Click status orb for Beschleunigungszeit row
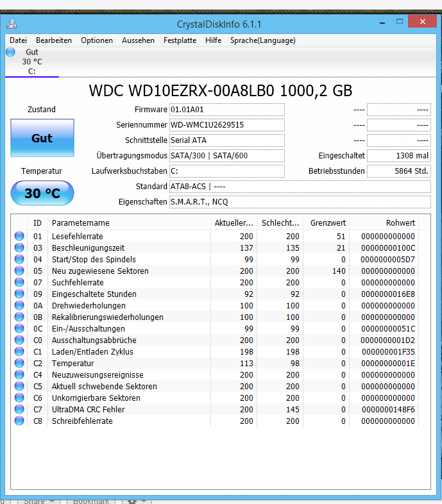 pos(19,248)
